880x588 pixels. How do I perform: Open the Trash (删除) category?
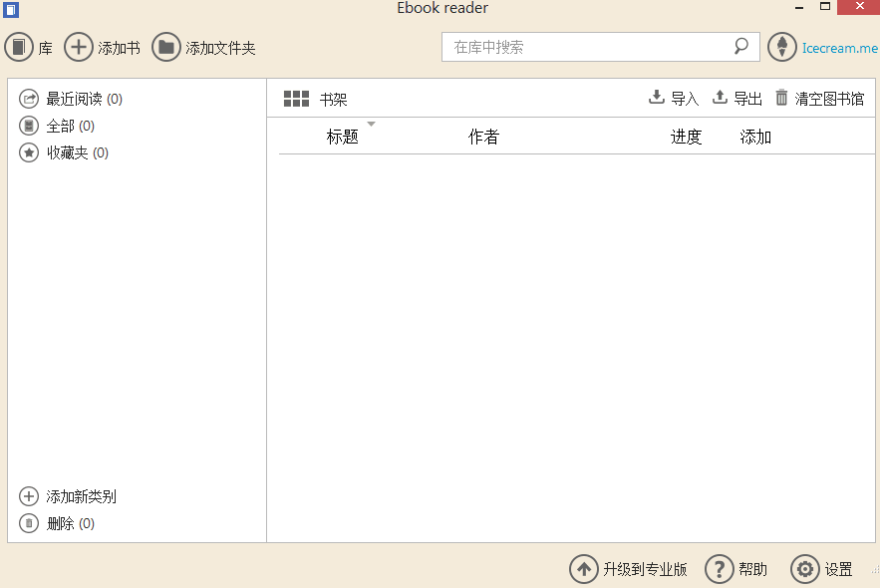28,522
